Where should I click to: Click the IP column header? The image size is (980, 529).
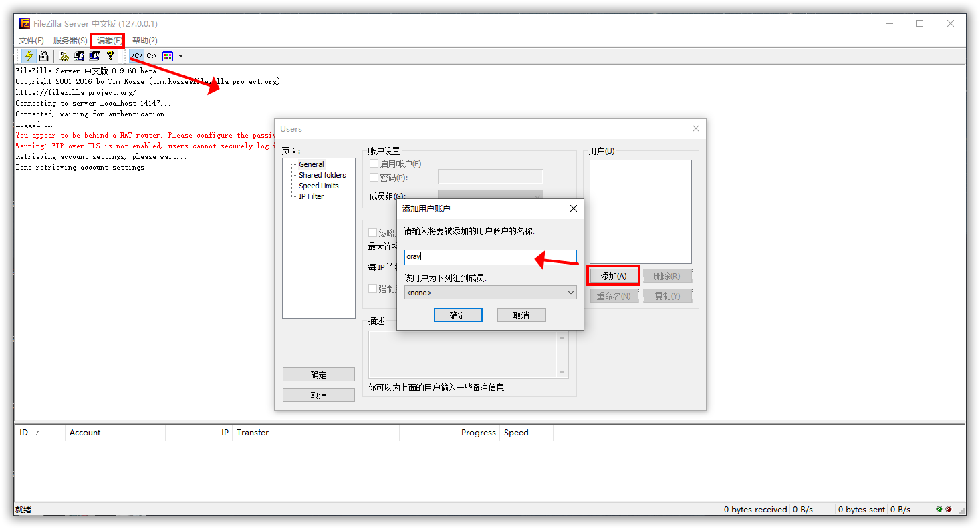coord(199,433)
